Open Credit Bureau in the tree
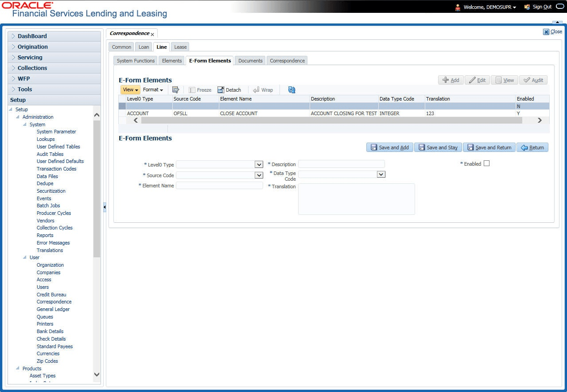The height and width of the screenshot is (392, 567). (51, 295)
